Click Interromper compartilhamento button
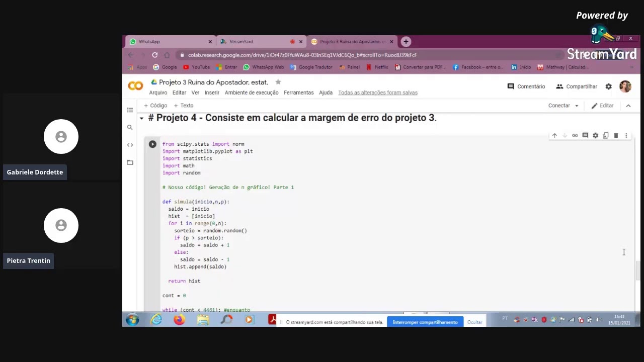 (425, 322)
